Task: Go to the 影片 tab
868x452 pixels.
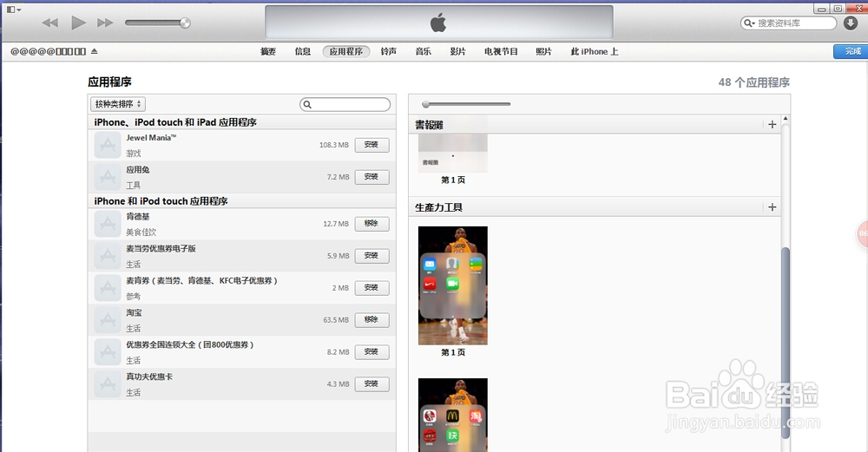Action: (457, 51)
